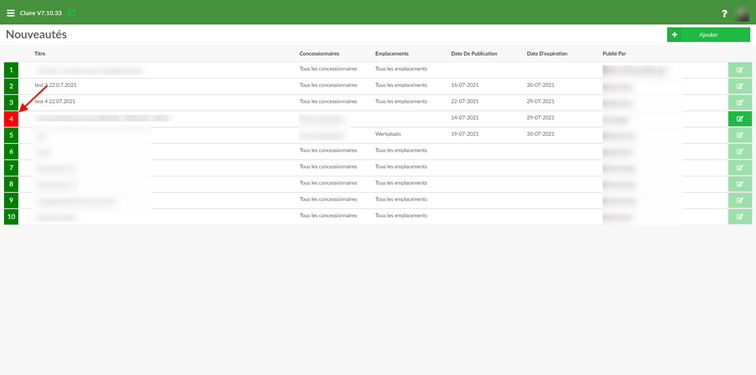This screenshot has width=756, height=375.
Task: Click the edit icon for row 10
Action: [x=740, y=217]
